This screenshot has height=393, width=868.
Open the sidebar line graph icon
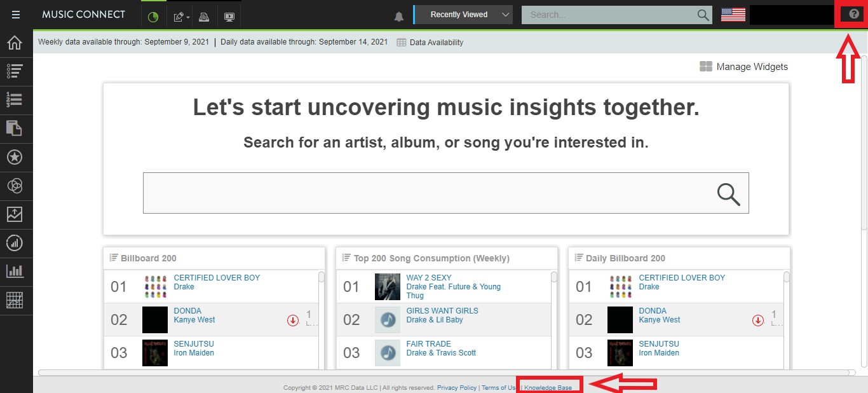point(15,214)
